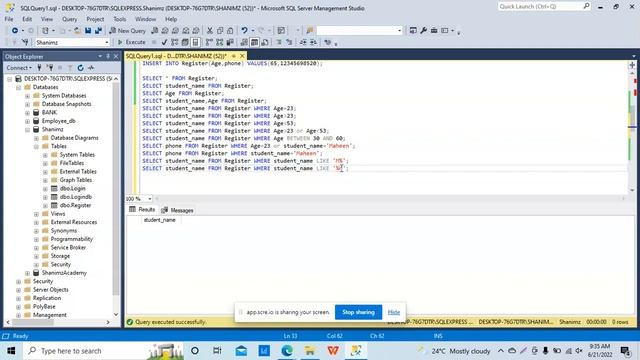This screenshot has width=640, height=360.
Task: Open the Edit menu
Action: pos(27,19)
